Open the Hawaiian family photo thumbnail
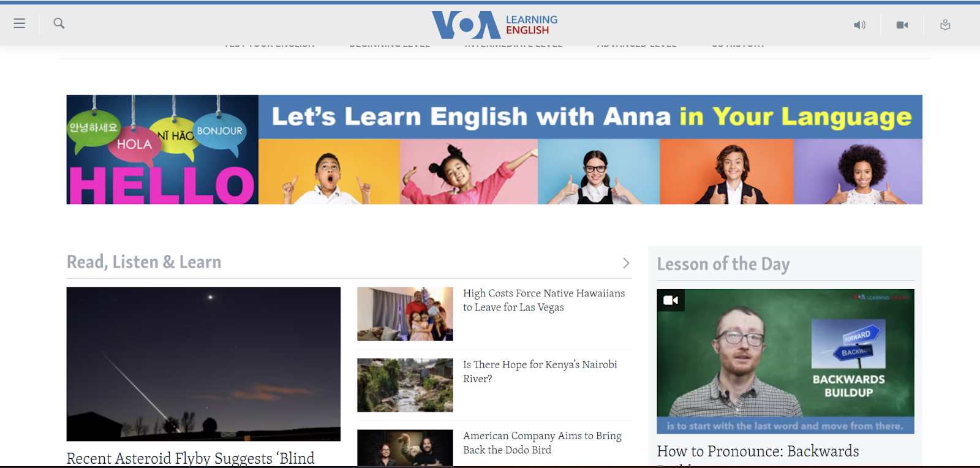Viewport: 980px width, 468px height. tap(405, 314)
